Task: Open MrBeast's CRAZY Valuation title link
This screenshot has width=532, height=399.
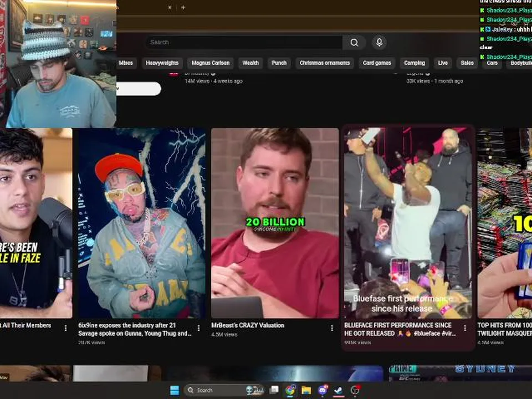Action: point(248,325)
